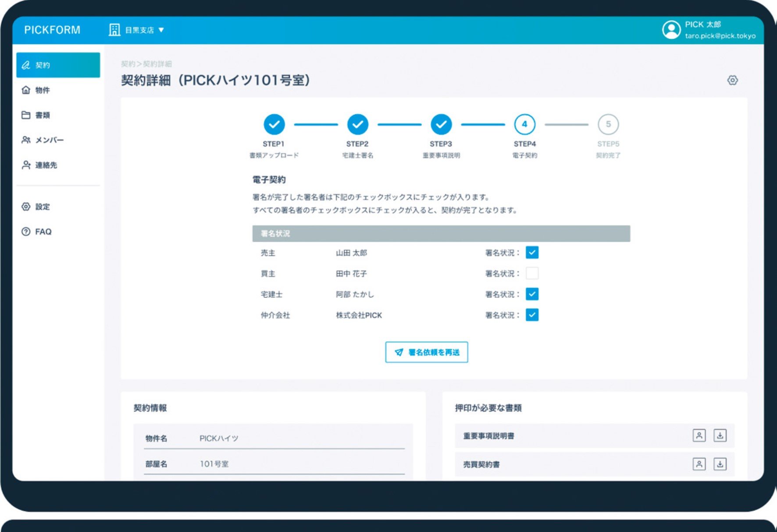Click the person icon for 重要事項説明書
This screenshot has height=532, width=777.
pyautogui.click(x=699, y=436)
